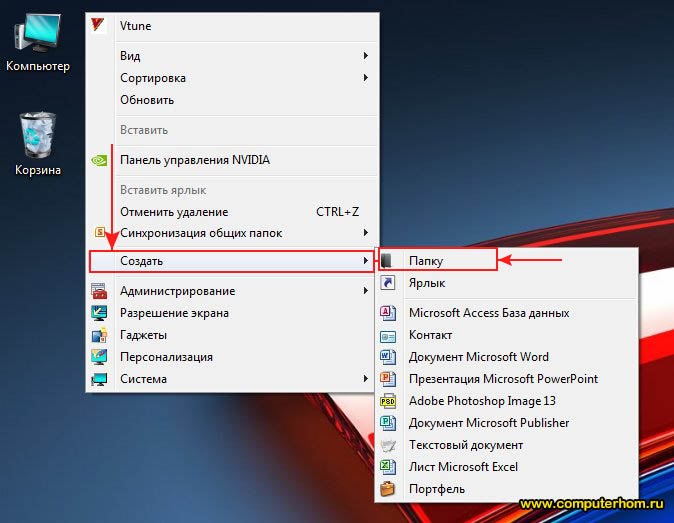The image size is (674, 523).
Task: Click the Персонализация icon
Action: pos(99,357)
